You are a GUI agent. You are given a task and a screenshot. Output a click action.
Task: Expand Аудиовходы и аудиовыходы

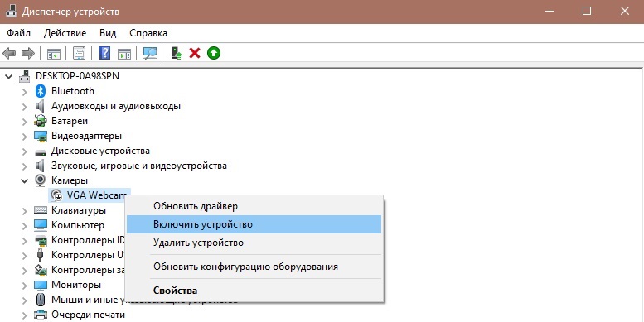pyautogui.click(x=25, y=107)
